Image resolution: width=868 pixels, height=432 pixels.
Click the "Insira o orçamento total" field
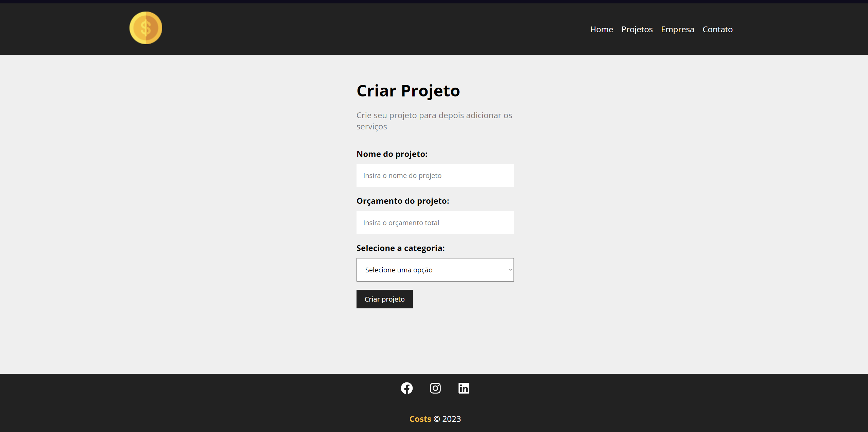(435, 222)
